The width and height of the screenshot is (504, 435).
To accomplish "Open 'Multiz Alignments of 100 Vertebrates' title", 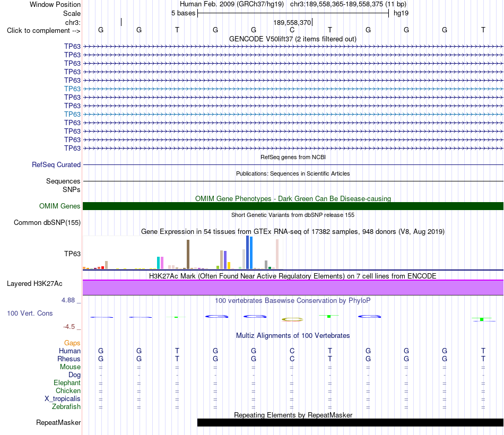I will [x=293, y=336].
